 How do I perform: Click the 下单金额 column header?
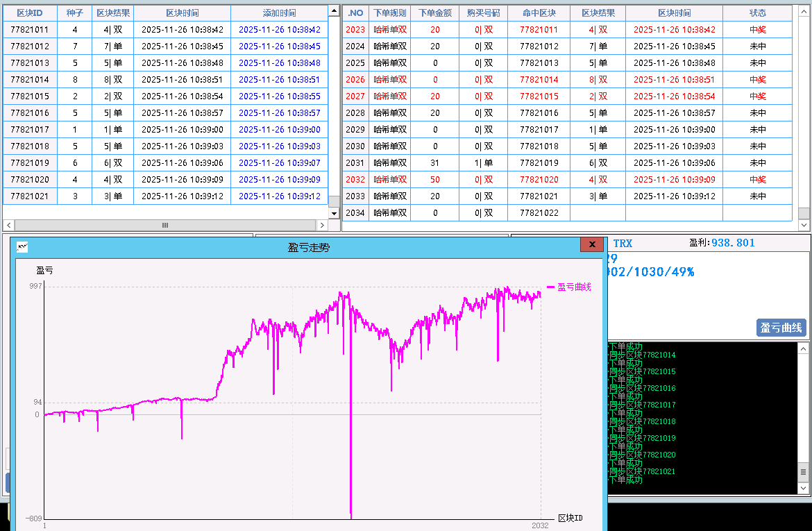point(434,13)
